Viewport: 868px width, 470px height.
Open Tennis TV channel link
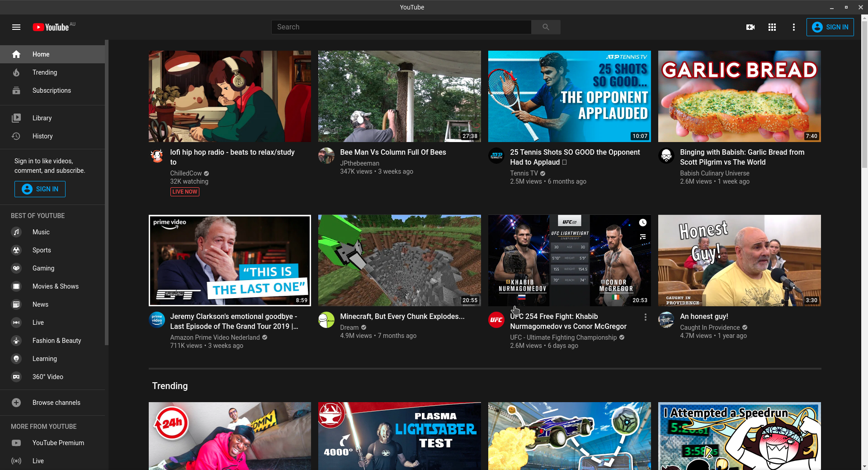(x=524, y=173)
